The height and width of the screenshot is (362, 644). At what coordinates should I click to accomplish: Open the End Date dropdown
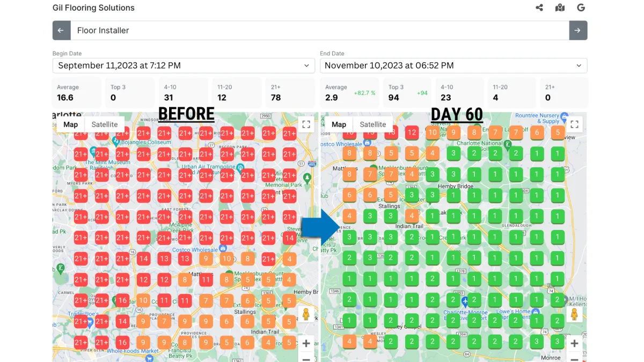[453, 65]
